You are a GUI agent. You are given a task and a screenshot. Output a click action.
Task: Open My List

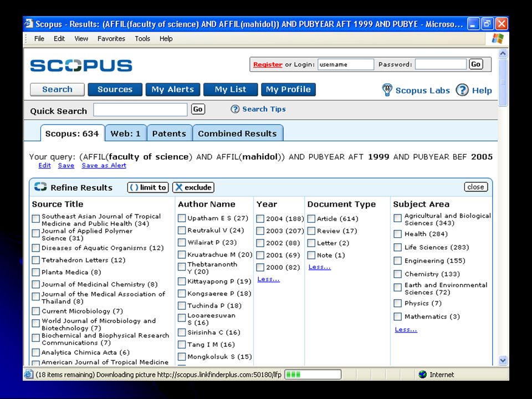tap(231, 89)
